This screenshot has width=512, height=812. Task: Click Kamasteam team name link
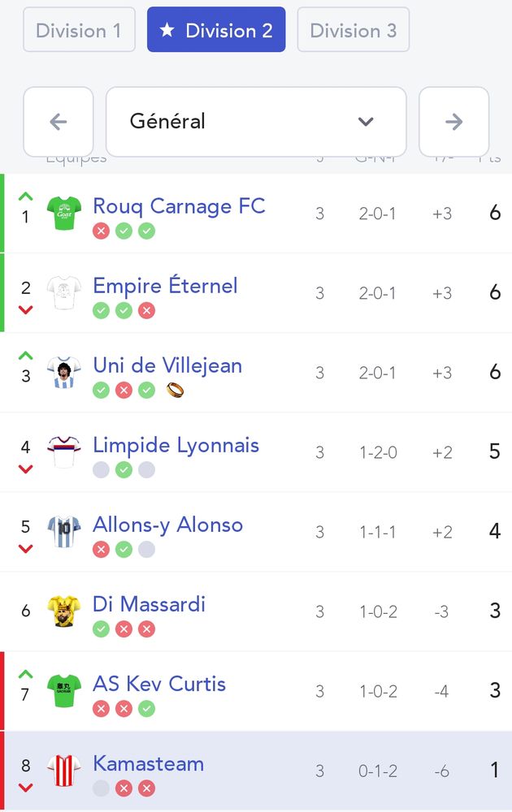(148, 763)
